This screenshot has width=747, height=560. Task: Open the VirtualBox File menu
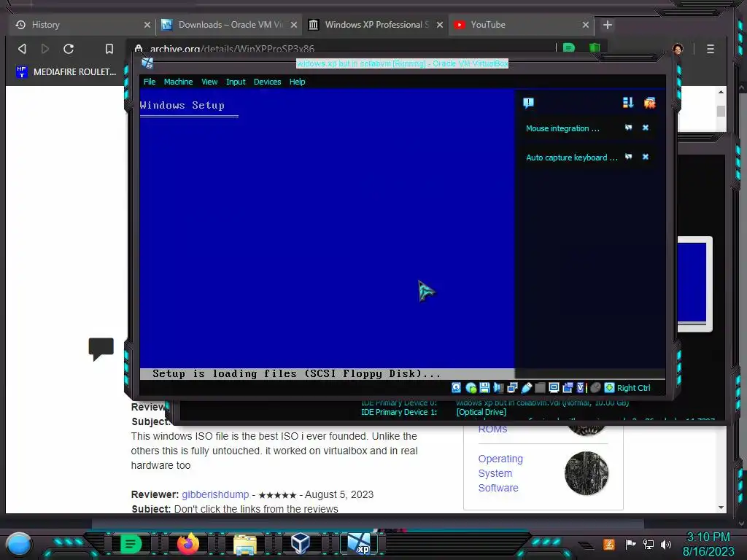click(x=150, y=82)
